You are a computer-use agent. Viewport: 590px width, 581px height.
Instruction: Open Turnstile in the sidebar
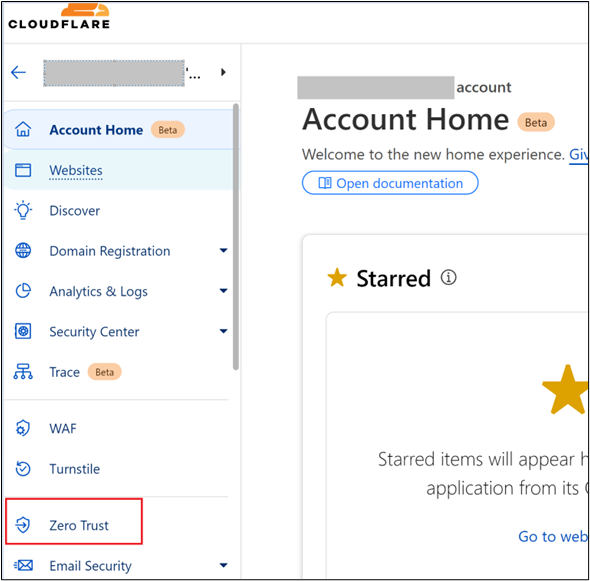(x=75, y=469)
